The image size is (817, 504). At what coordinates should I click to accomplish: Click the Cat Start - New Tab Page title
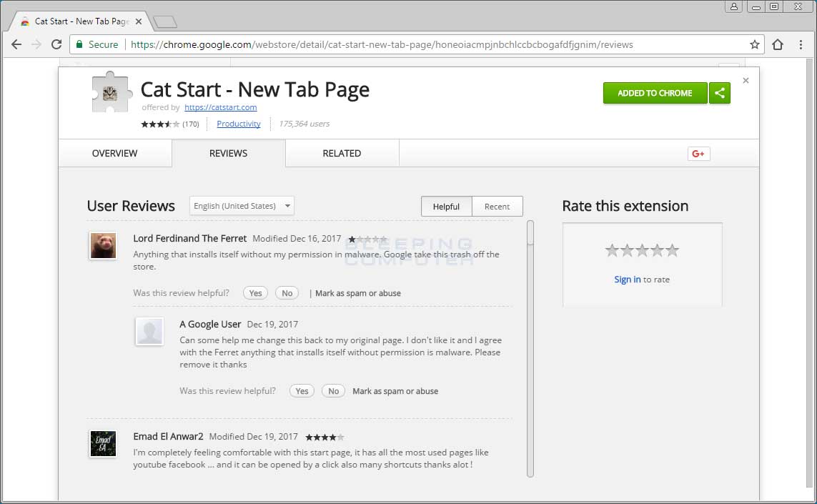254,89
